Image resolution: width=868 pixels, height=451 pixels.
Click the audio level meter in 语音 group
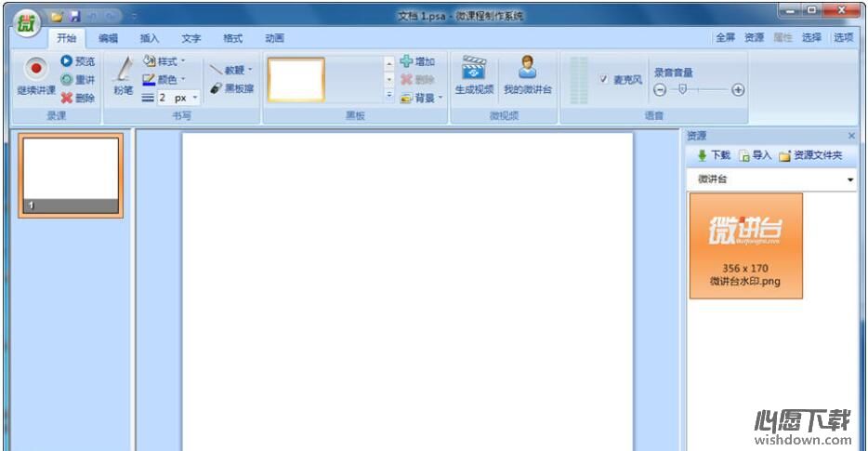pyautogui.click(x=578, y=80)
